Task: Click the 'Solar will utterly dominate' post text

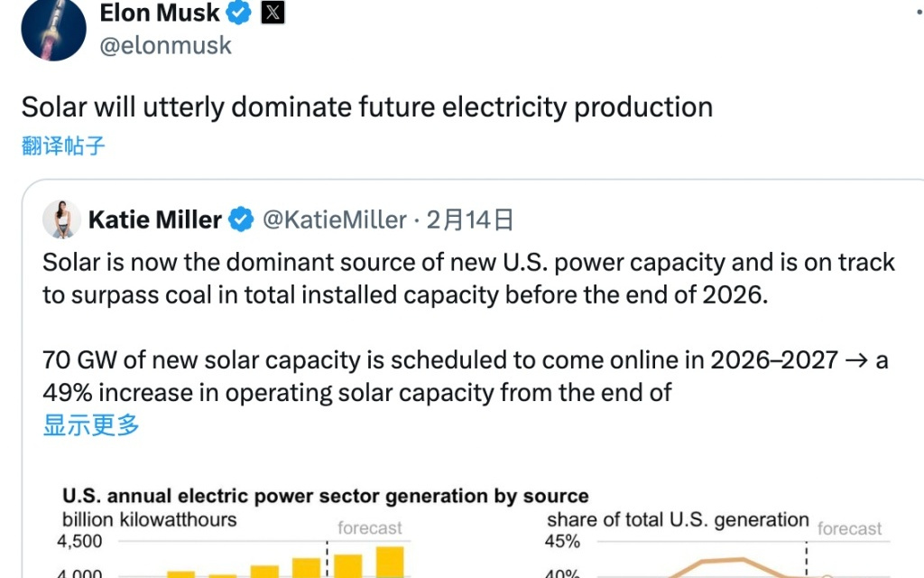Action: click(367, 107)
